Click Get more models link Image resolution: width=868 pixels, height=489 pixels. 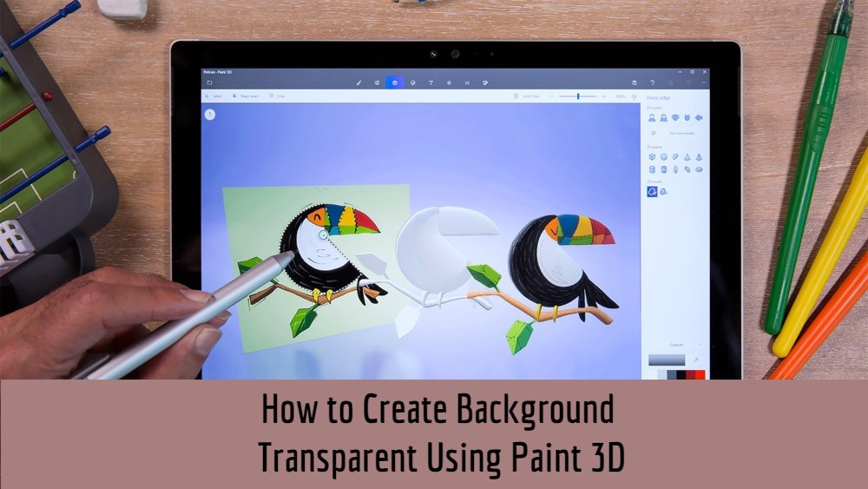682,134
